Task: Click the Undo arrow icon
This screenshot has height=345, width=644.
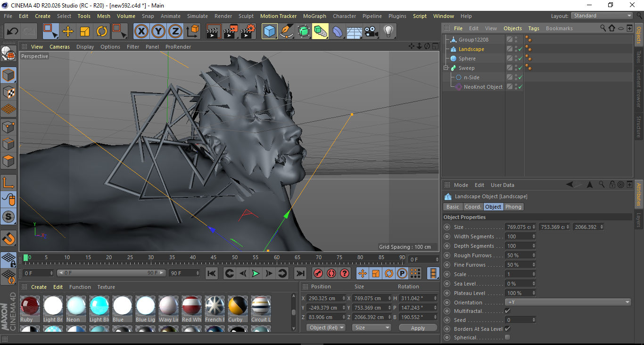Action: 12,32
